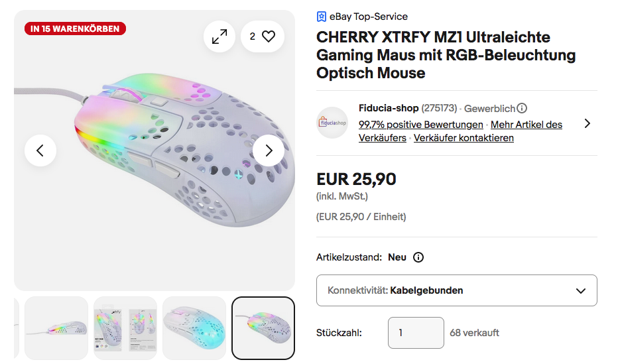Add item to watchlist with heart icon
This screenshot has height=364, width=618.
pos(263,37)
